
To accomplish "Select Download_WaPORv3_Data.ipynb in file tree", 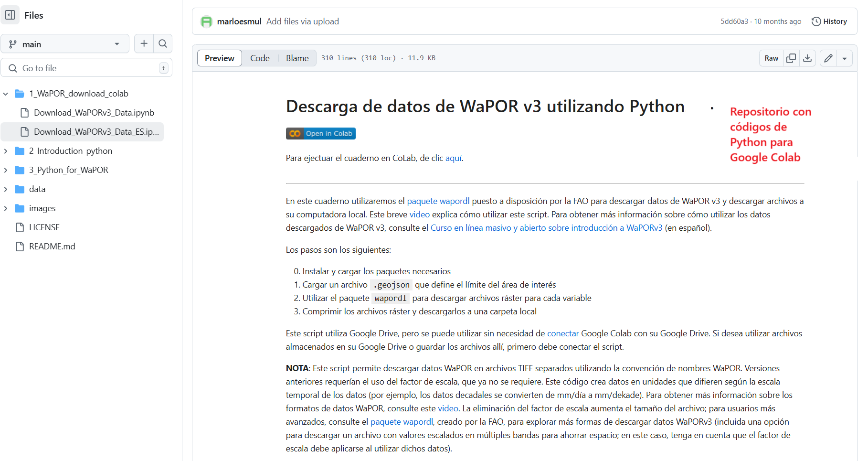I will 94,113.
